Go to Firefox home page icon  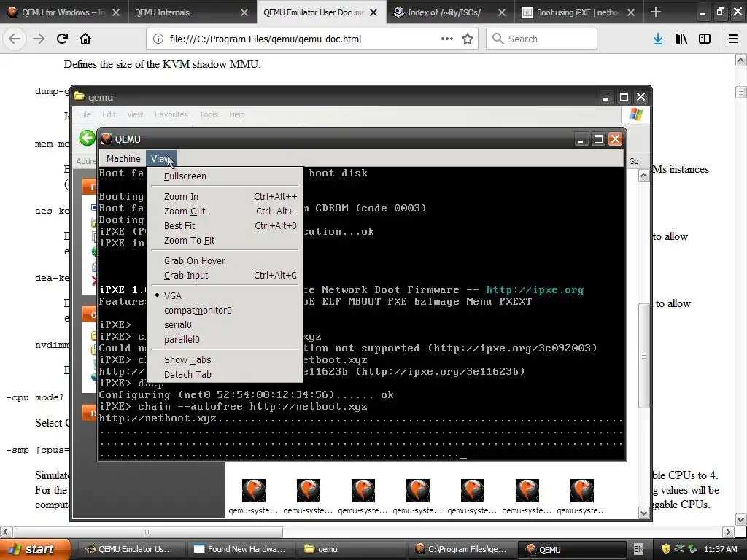click(85, 39)
